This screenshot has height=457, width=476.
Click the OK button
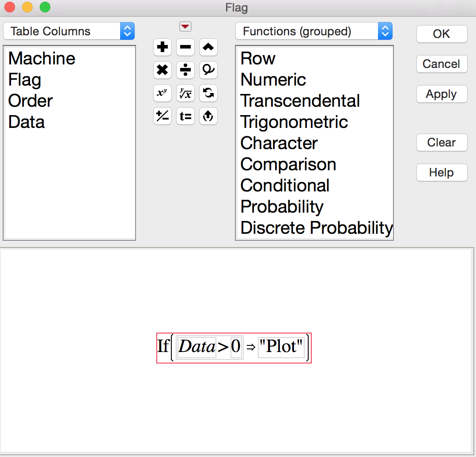click(442, 34)
